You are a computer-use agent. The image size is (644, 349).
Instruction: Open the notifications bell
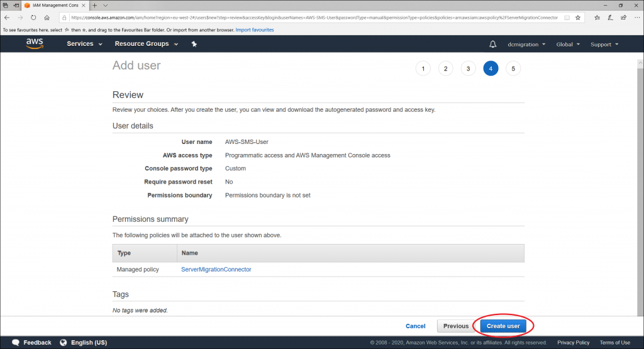pyautogui.click(x=492, y=44)
